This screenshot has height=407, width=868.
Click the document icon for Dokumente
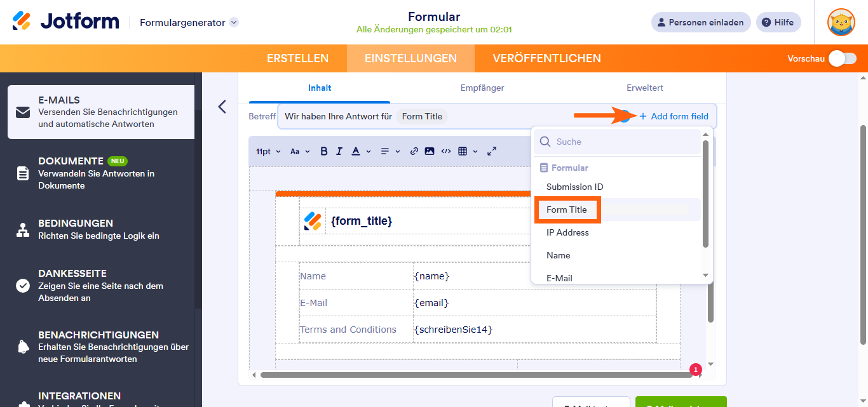click(23, 173)
